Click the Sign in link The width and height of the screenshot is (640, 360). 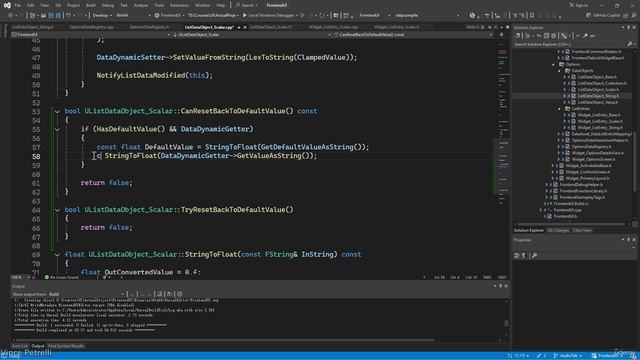578,5
